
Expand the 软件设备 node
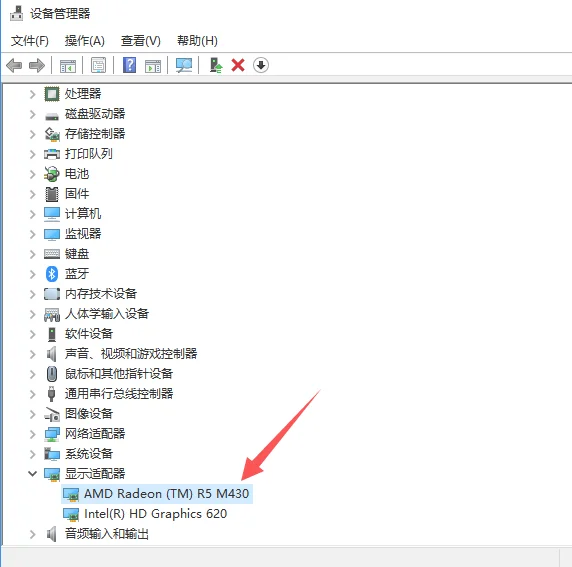(x=32, y=334)
